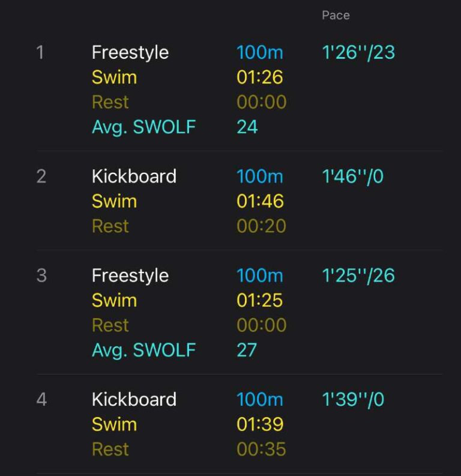Click the 1'26''/23 pace value

click(358, 53)
